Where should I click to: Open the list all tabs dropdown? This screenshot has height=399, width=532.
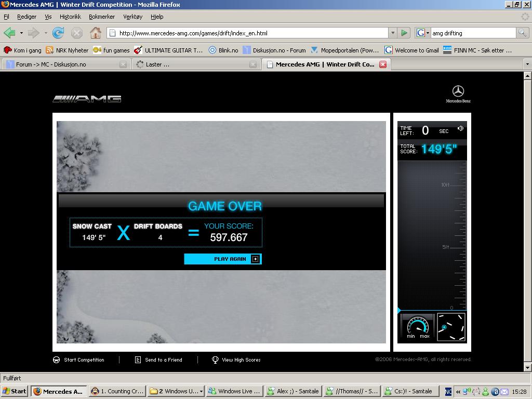tap(527, 64)
